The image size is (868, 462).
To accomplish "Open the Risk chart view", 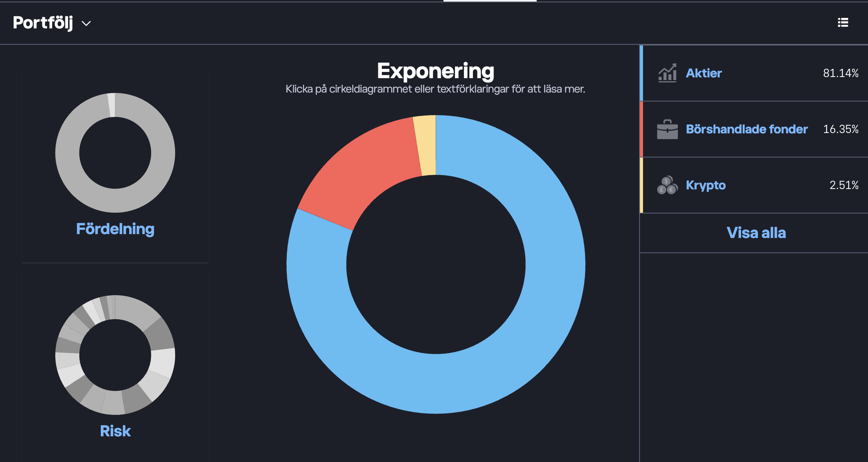I will tap(115, 431).
